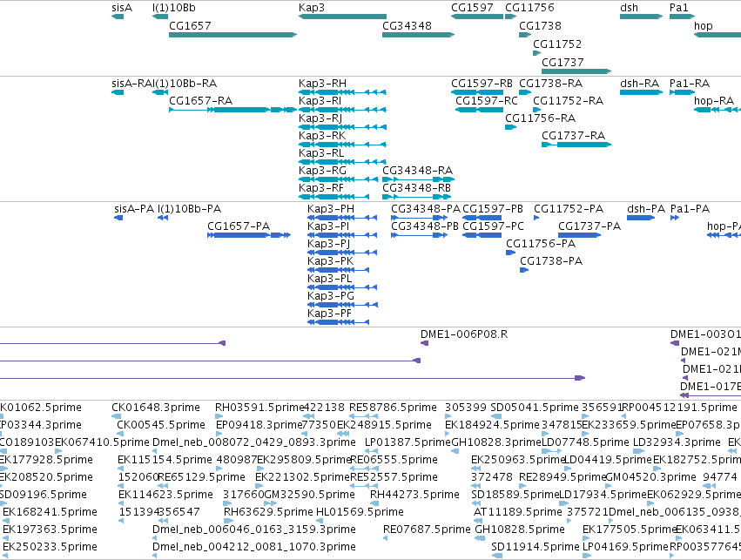Click the Kap3-RH transcript label
This screenshot has width=741, height=560.
pos(322,84)
